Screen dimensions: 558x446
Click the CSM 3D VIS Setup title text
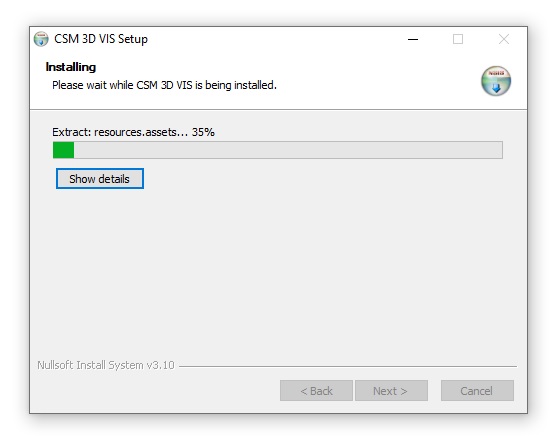101,39
